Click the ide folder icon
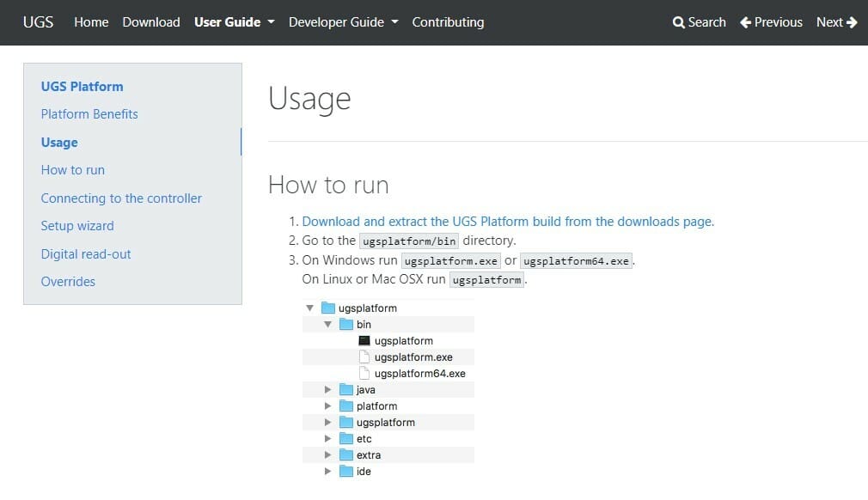This screenshot has height=500, width=868. 346,471
